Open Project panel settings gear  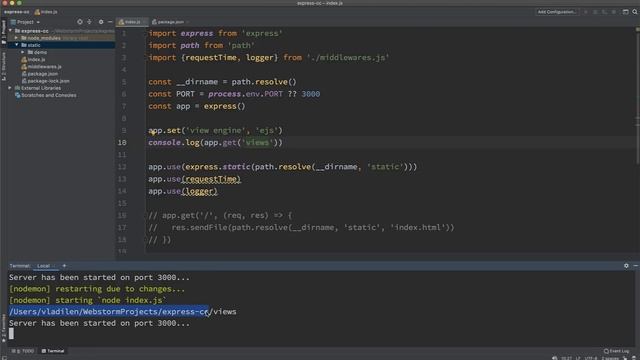click(x=101, y=22)
